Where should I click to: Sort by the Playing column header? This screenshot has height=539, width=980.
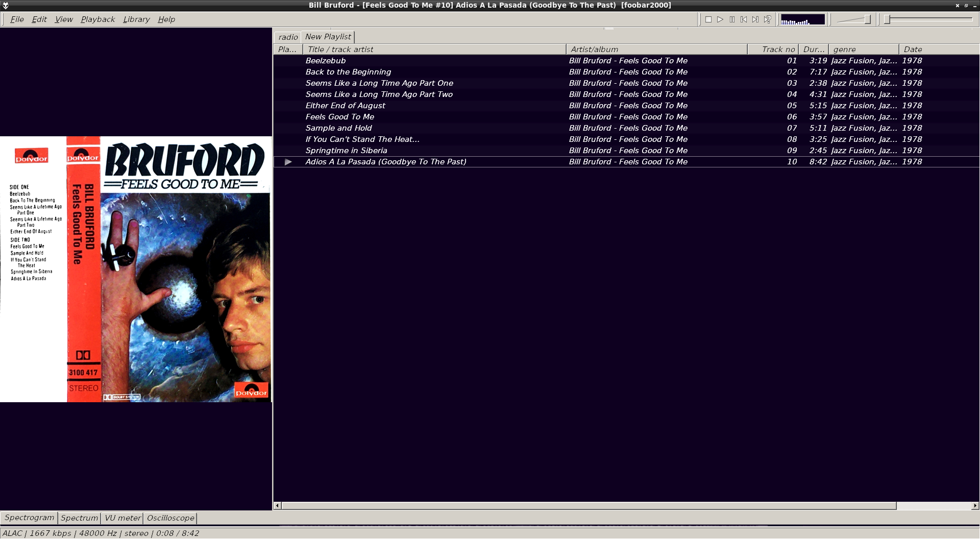coord(288,50)
